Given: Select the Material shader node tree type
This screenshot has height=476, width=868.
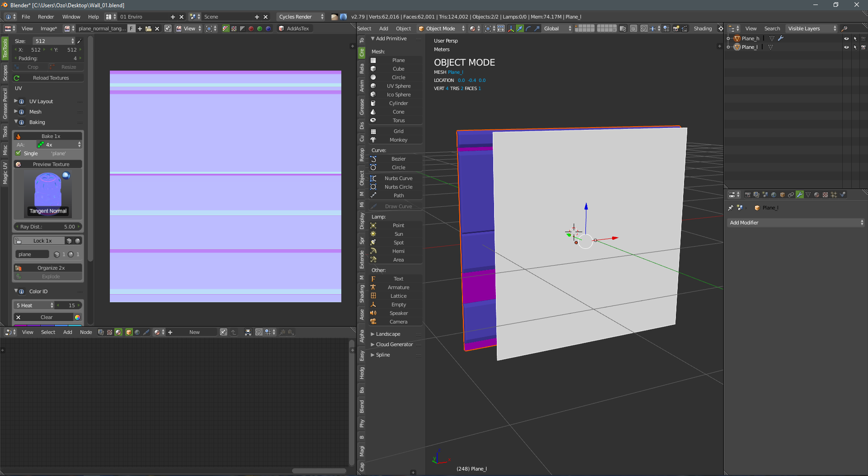Looking at the screenshot, I should 118,332.
